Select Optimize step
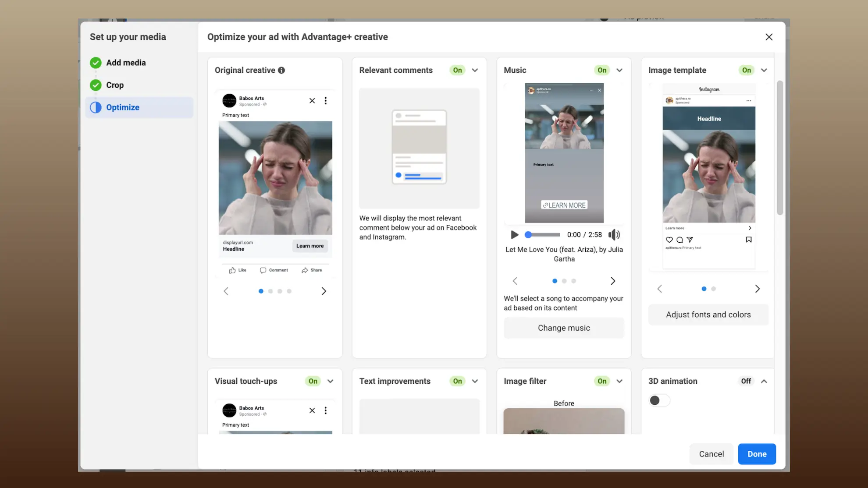The width and height of the screenshot is (868, 488). point(139,107)
